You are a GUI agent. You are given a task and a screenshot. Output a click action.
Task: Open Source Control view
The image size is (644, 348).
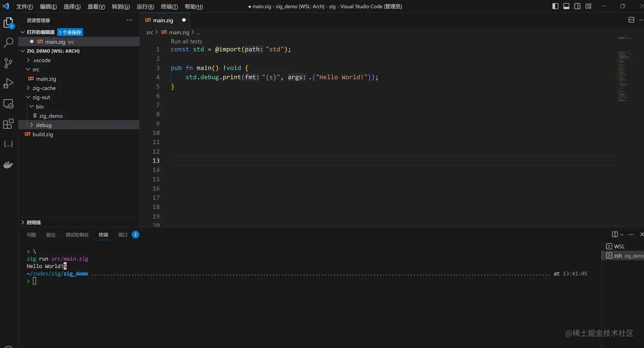(x=9, y=63)
